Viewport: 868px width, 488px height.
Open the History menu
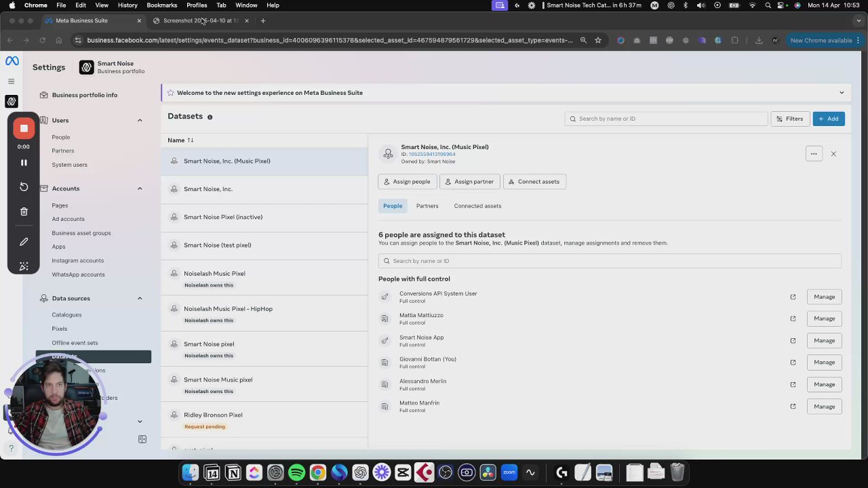point(127,5)
